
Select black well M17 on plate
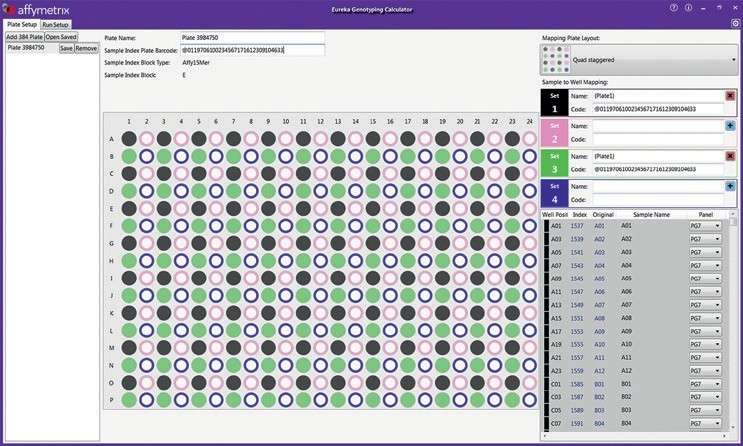(408, 347)
